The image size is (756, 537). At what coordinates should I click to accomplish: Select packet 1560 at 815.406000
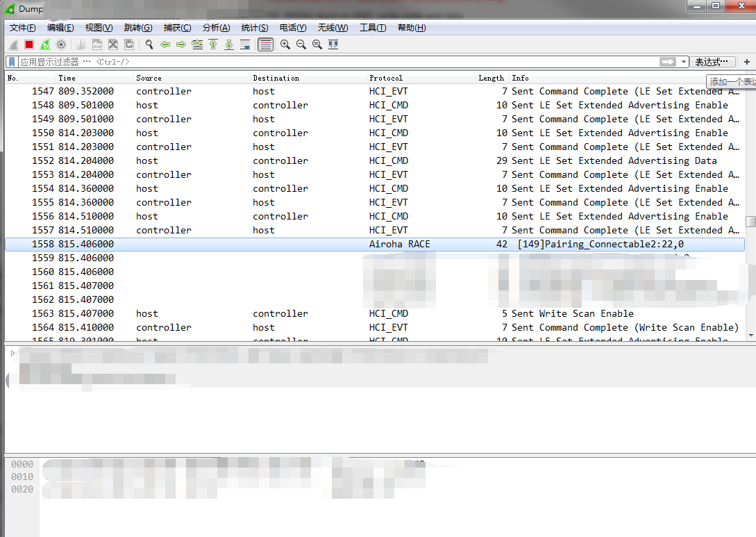pyautogui.click(x=375, y=272)
